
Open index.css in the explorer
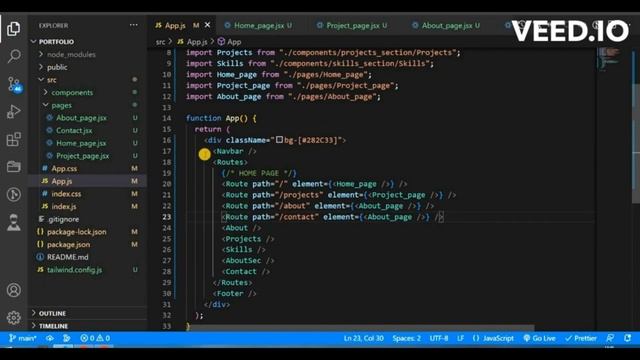point(66,193)
